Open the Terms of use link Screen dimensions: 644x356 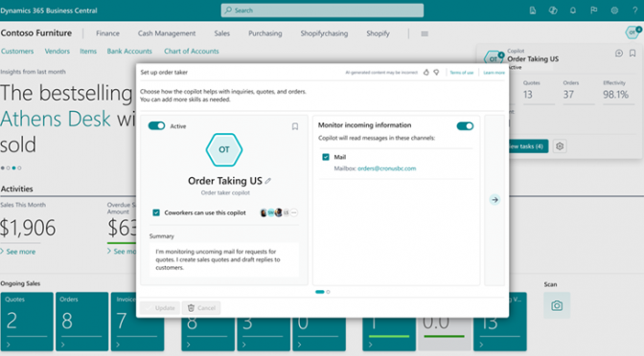tap(462, 73)
